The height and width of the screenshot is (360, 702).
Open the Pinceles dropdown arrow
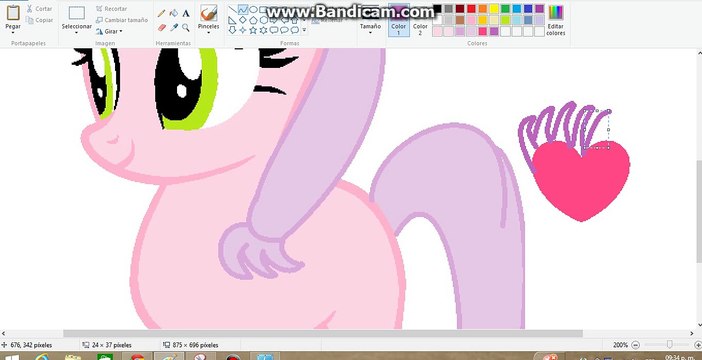[x=209, y=33]
